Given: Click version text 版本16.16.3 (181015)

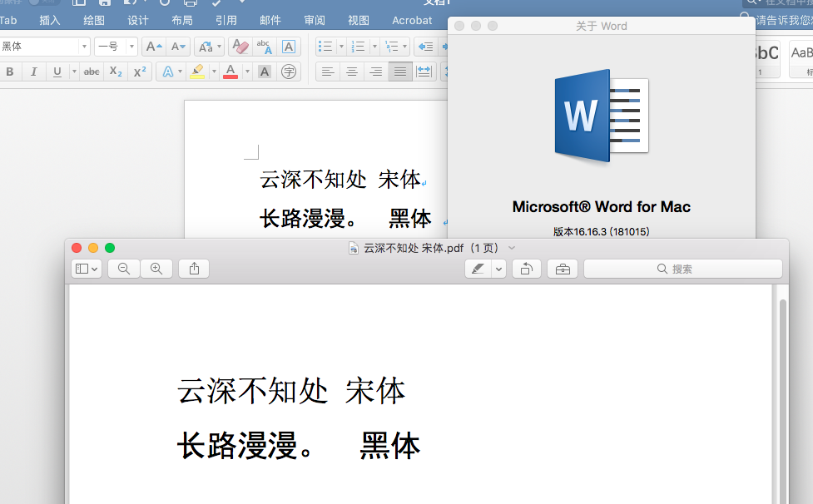Looking at the screenshot, I should 602,231.
